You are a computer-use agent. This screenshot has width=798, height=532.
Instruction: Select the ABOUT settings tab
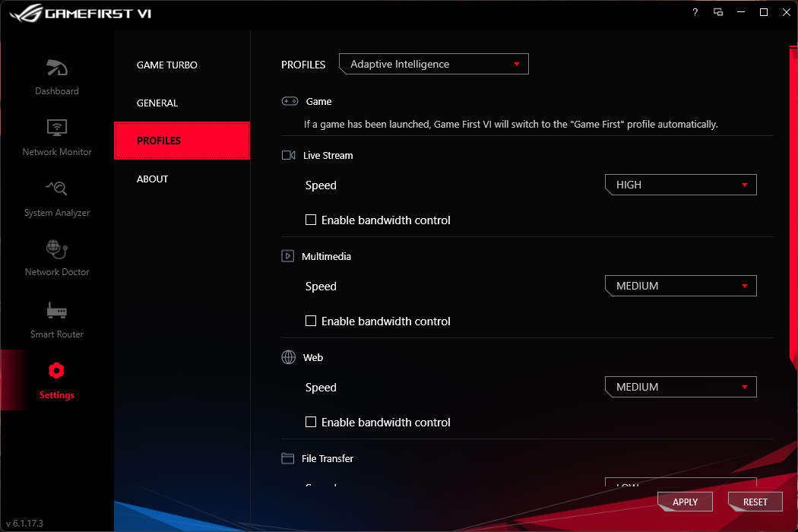pos(182,179)
